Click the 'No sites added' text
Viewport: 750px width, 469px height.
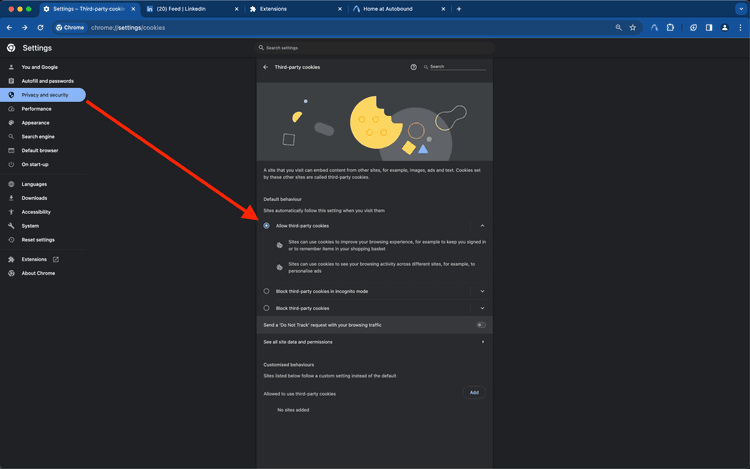pyautogui.click(x=293, y=410)
